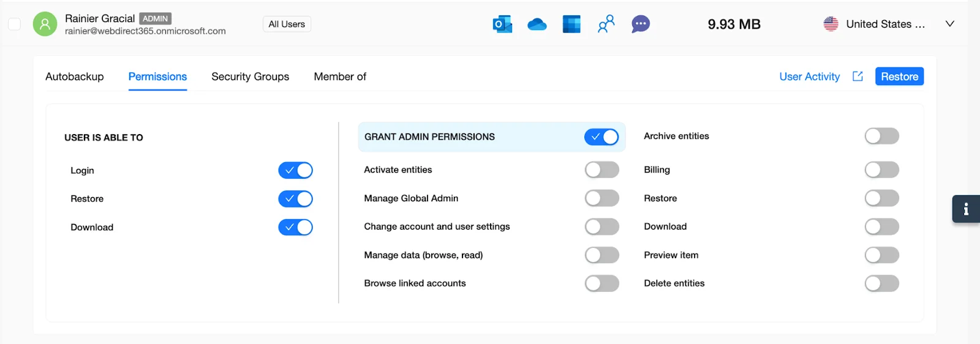Screen dimensions: 980x344
Task: Open the Security Groups tab
Action: (251, 77)
